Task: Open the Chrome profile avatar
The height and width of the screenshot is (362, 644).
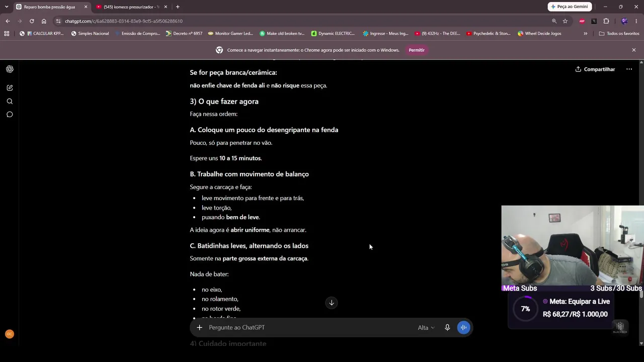Action: click(x=624, y=21)
